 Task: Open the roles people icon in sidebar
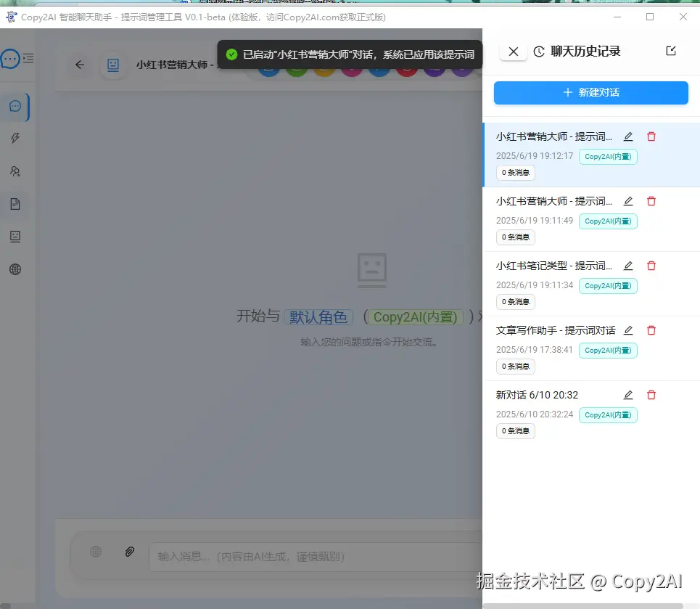pos(15,171)
